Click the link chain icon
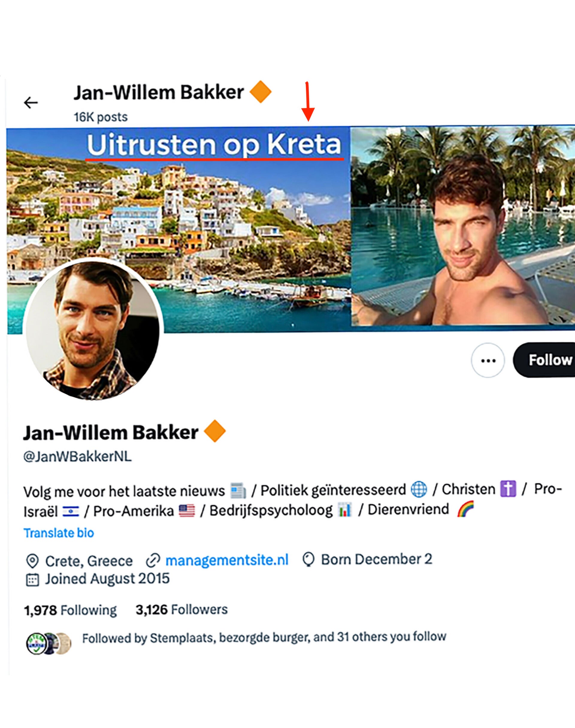 (x=152, y=560)
